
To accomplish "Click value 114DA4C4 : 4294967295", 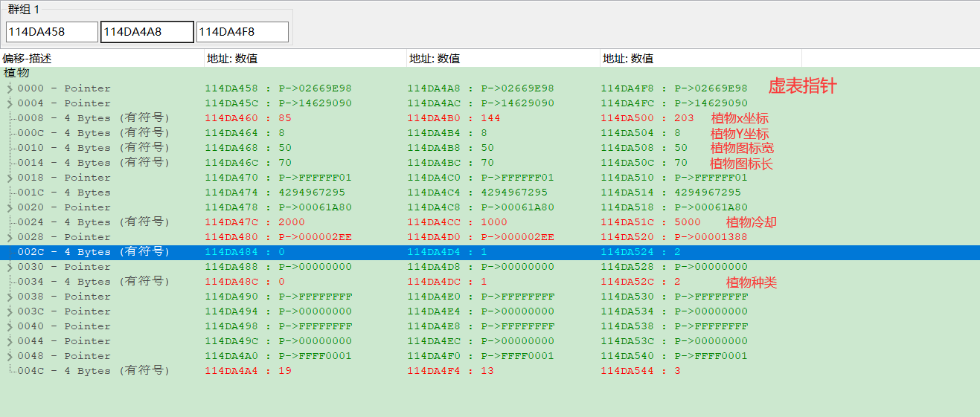I will [x=477, y=193].
